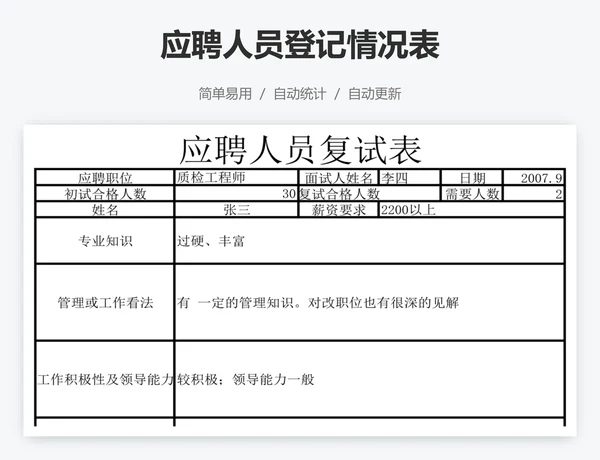
Task: Click the subtitle text 自动统计
Action: [x=300, y=94]
